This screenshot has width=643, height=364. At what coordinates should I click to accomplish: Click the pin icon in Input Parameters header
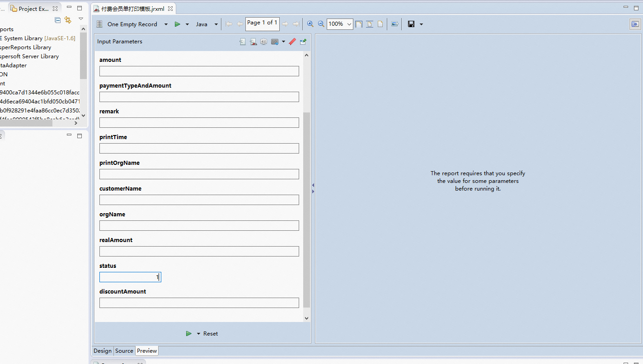(303, 42)
